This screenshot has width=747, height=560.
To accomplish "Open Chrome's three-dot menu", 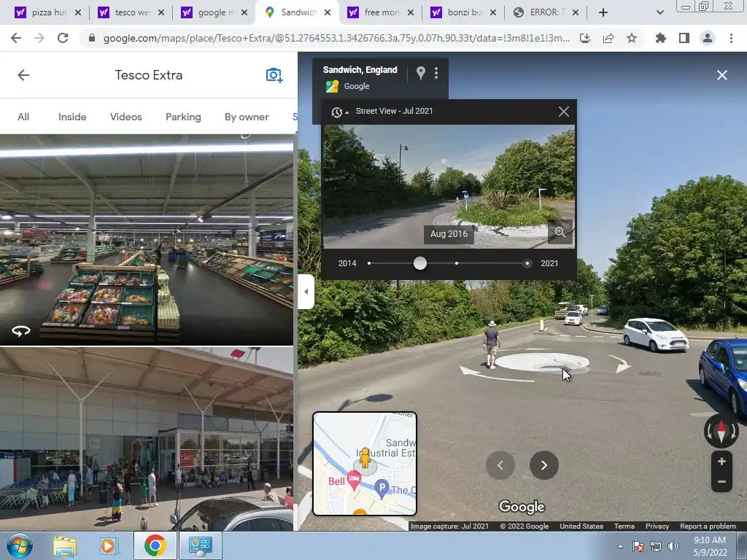I will point(731,38).
